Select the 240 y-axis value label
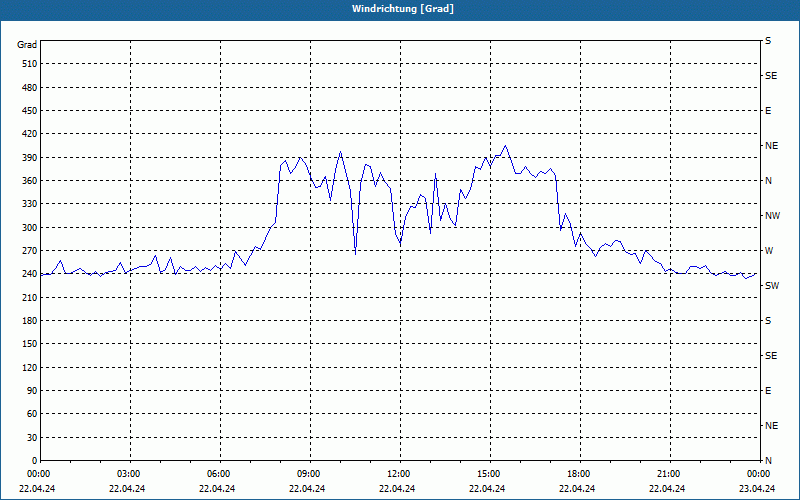 [28, 274]
